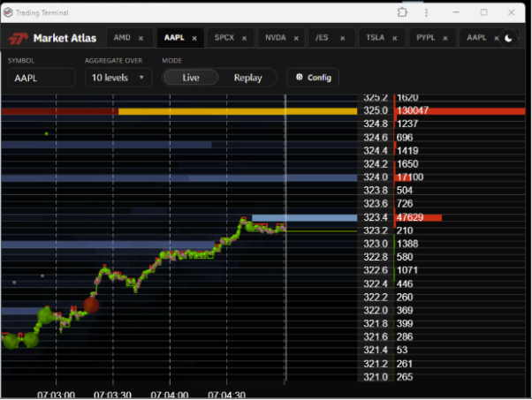The width and height of the screenshot is (532, 400).
Task: Close the AMD tab
Action: pos(141,38)
